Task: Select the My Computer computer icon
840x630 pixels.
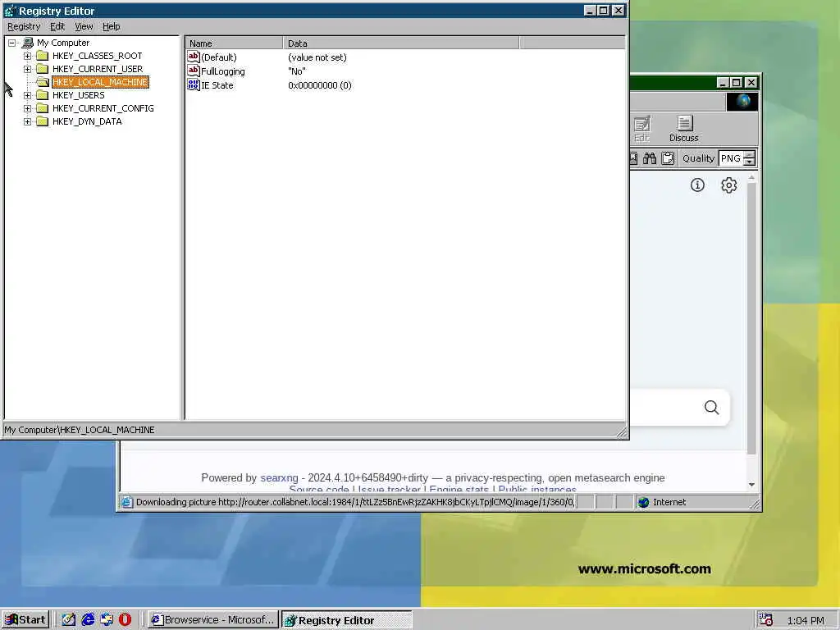Action: pos(28,43)
